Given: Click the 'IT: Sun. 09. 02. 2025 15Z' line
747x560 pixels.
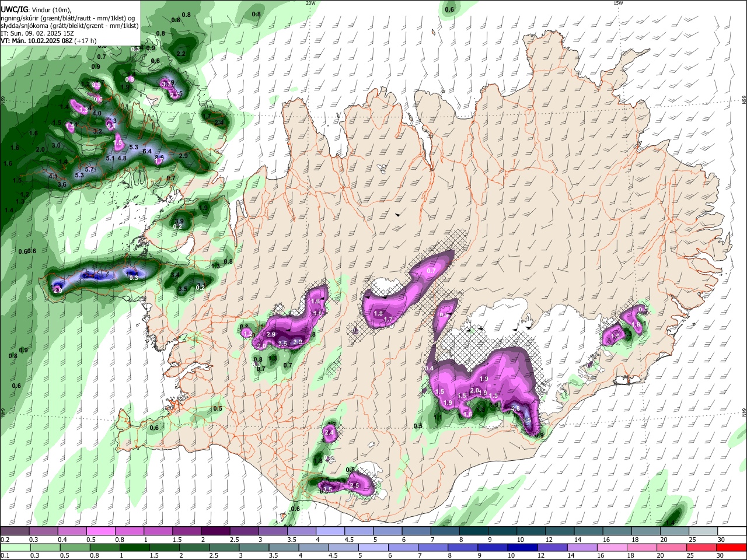Looking at the screenshot, I should [37, 33].
